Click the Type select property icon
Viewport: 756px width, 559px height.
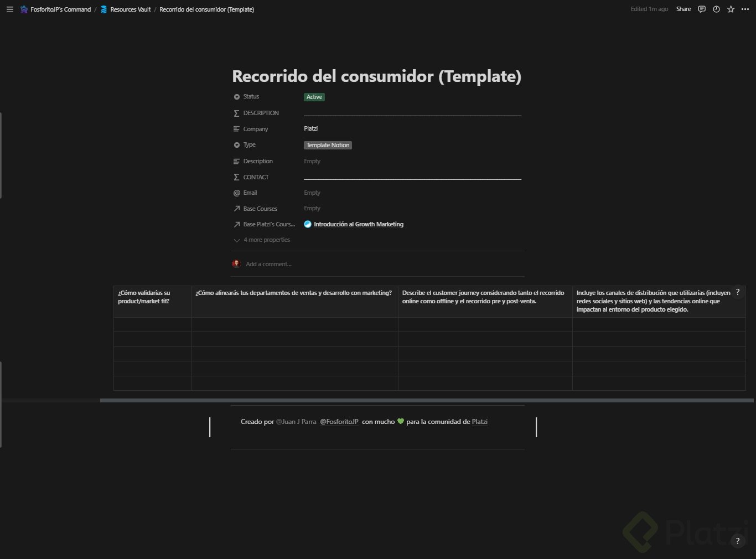tap(237, 145)
